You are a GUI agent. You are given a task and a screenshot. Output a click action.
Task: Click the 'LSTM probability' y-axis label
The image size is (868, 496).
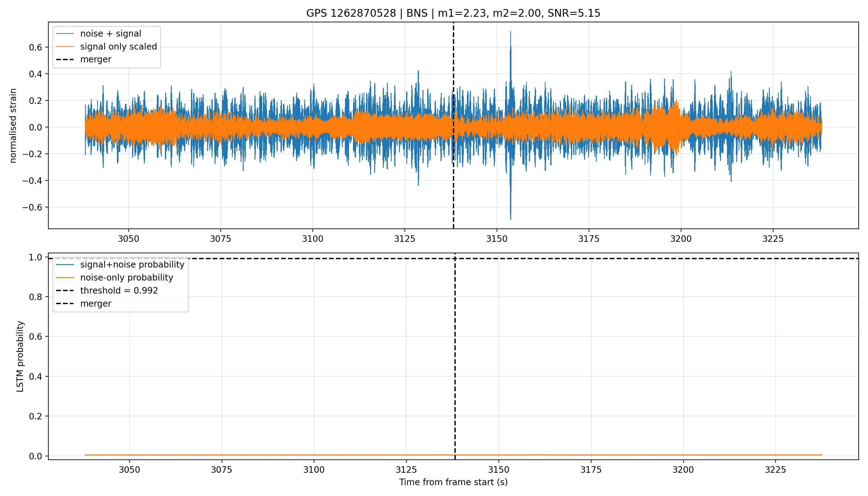20,356
